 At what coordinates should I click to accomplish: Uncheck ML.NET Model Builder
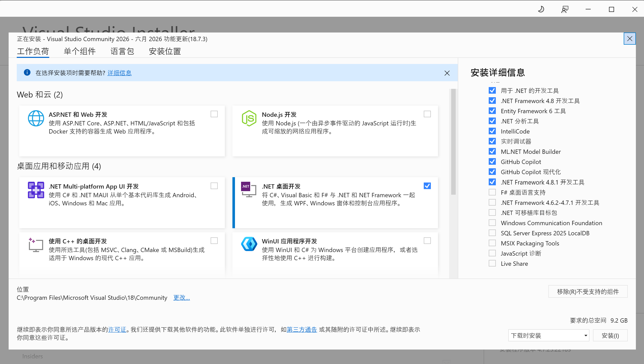pos(492,152)
